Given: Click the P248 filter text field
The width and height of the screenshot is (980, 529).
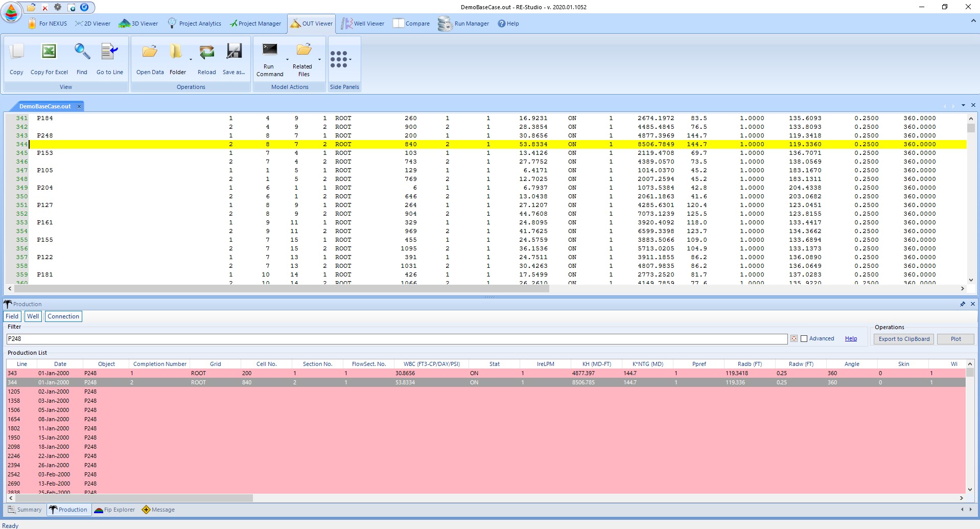Looking at the screenshot, I should pos(396,339).
